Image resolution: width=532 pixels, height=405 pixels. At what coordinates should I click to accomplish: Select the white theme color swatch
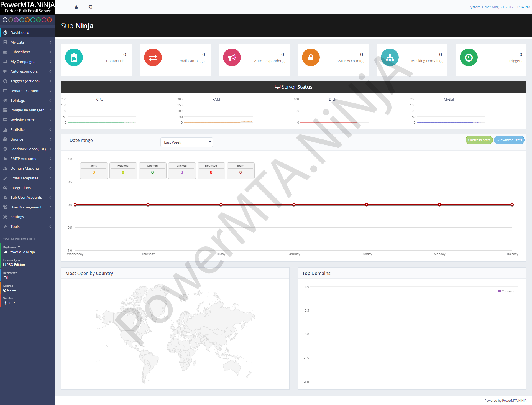[x=5, y=20]
